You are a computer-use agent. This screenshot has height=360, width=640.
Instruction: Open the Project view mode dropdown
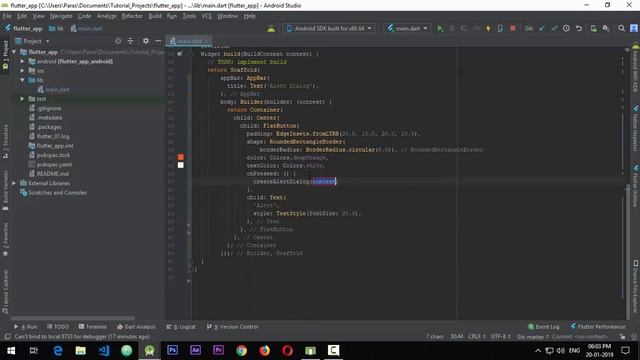pyautogui.click(x=32, y=41)
